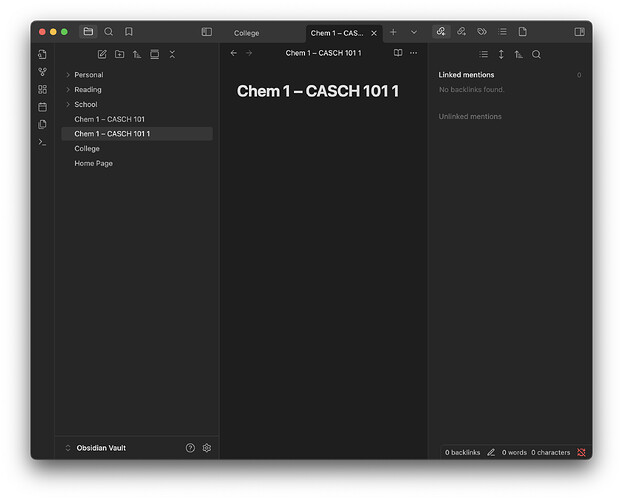
Task: Change sort order in file explorer
Action: 137,54
